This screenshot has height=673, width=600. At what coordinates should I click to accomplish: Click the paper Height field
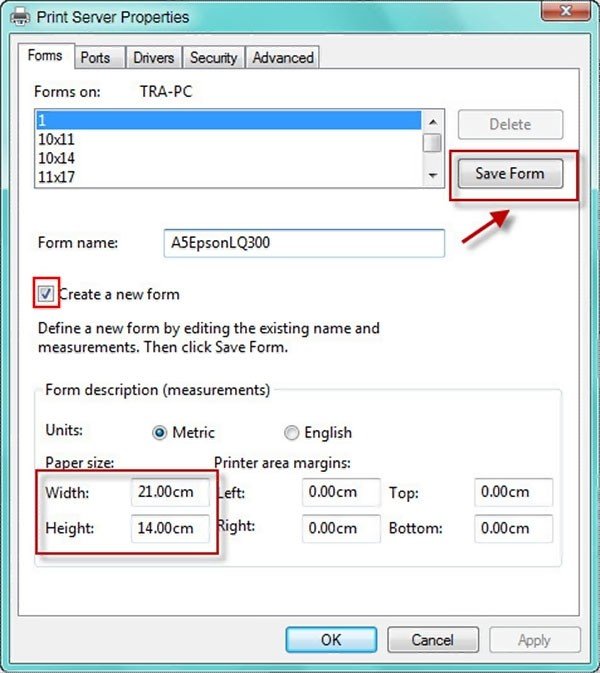coord(170,528)
